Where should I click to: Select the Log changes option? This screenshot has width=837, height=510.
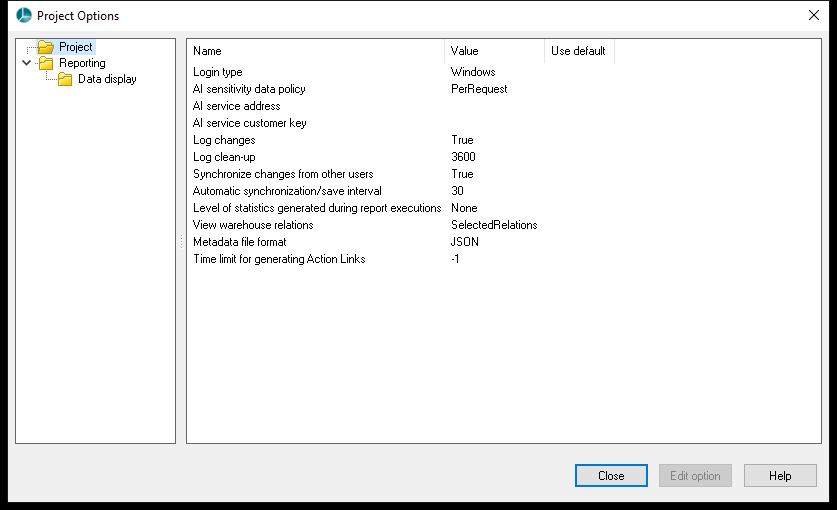[x=224, y=140]
